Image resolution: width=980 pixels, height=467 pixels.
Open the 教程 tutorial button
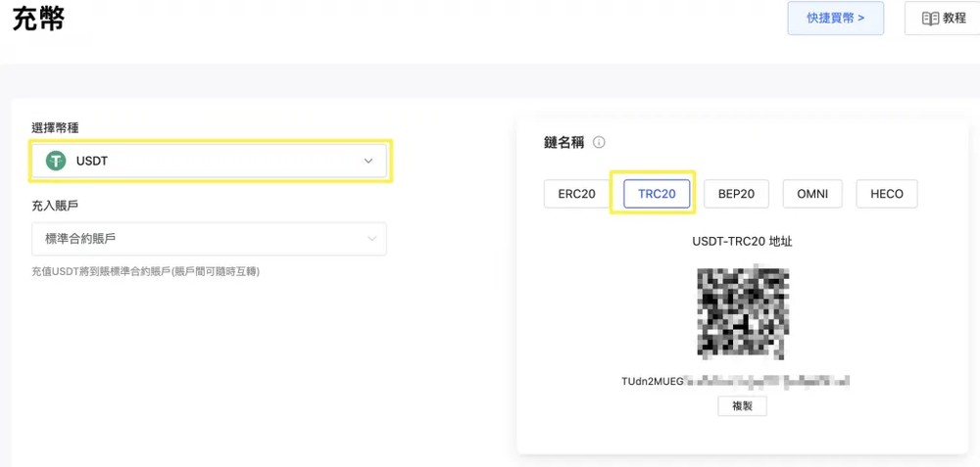[x=944, y=18]
